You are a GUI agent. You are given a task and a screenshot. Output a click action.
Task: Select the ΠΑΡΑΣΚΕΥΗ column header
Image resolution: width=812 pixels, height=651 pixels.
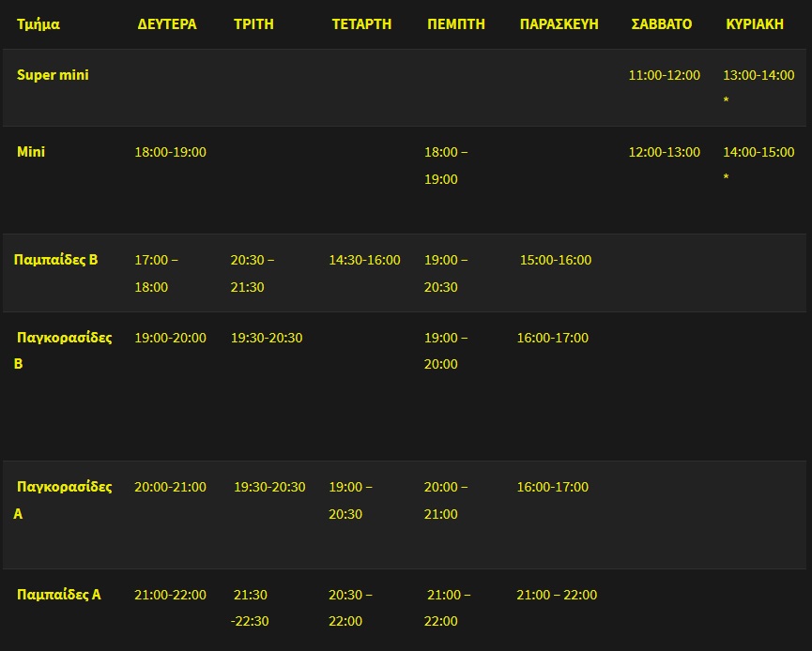click(559, 24)
